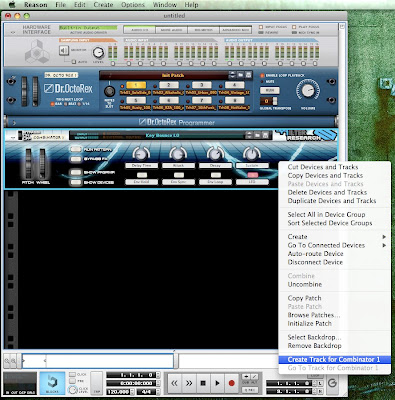
Task: Stop playback with the stop button
Action: pyautogui.click(x=203, y=383)
